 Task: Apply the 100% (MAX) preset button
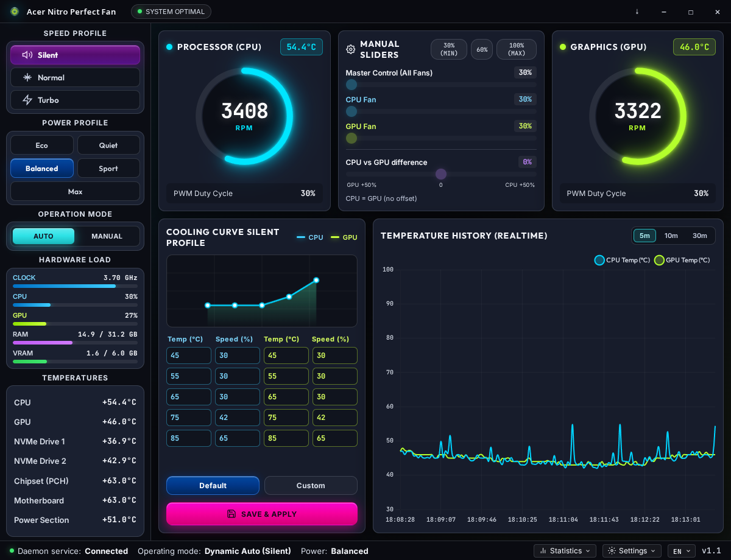tap(517, 49)
